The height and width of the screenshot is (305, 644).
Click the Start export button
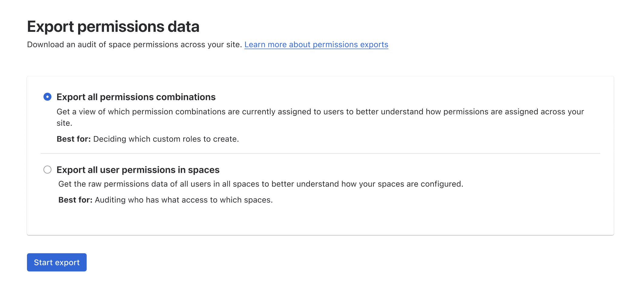tap(56, 262)
